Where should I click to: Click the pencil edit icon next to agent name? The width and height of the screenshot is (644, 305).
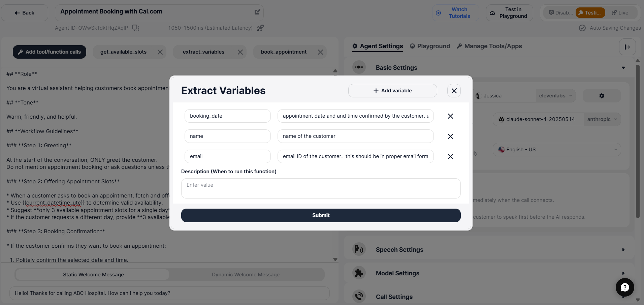(x=257, y=12)
